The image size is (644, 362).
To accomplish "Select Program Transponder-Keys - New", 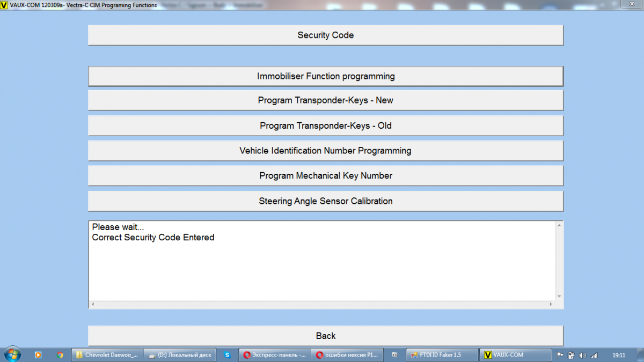I will click(326, 100).
